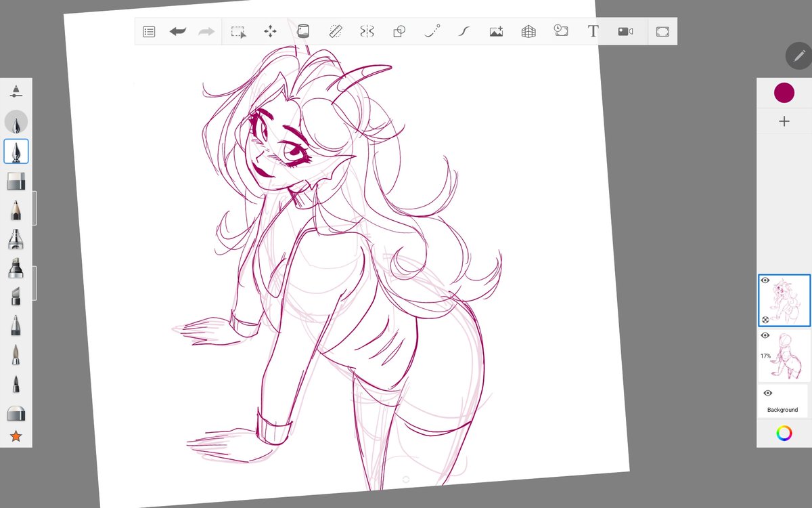The height and width of the screenshot is (508, 812).
Task: Click the pencil edit button in dark circle
Action: click(798, 56)
